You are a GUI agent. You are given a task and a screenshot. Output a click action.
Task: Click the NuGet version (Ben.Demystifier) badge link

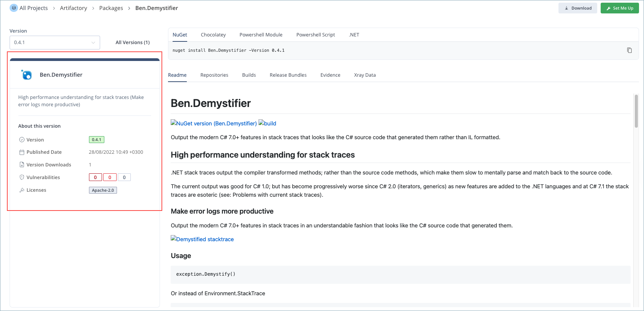(214, 123)
